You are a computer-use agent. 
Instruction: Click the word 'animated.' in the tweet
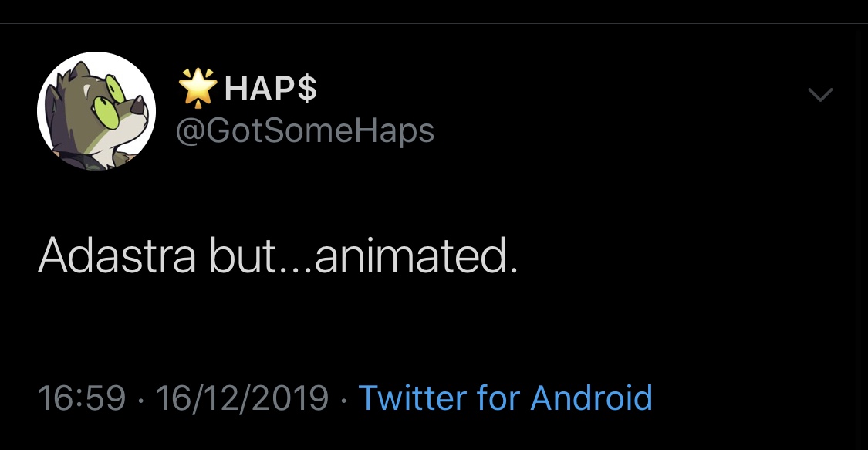[x=417, y=255]
